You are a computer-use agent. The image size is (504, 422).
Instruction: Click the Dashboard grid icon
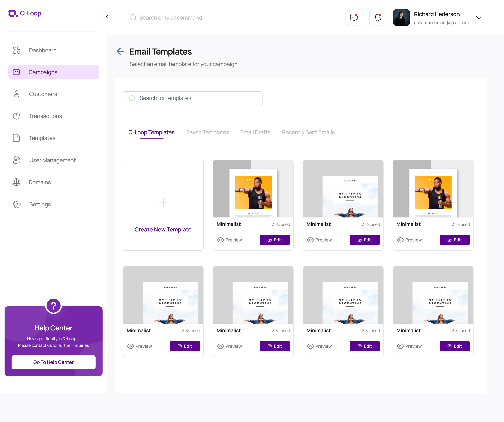(x=17, y=50)
